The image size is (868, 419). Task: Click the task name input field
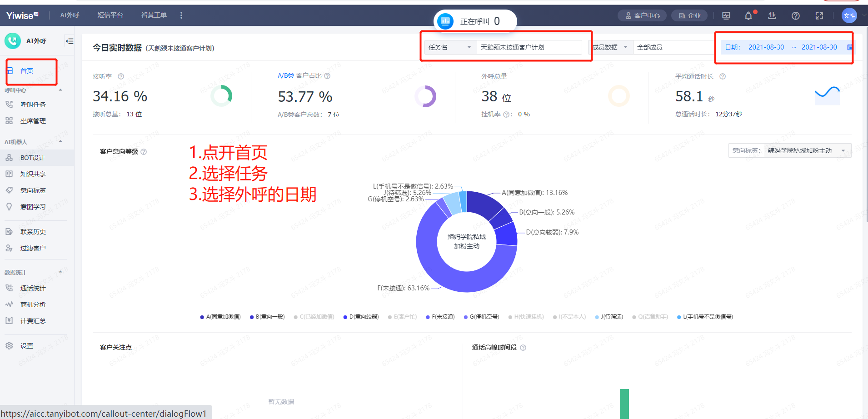(529, 47)
